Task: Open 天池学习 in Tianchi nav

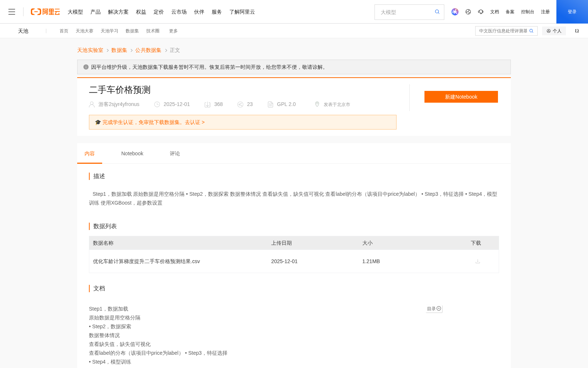Action: tap(110, 31)
